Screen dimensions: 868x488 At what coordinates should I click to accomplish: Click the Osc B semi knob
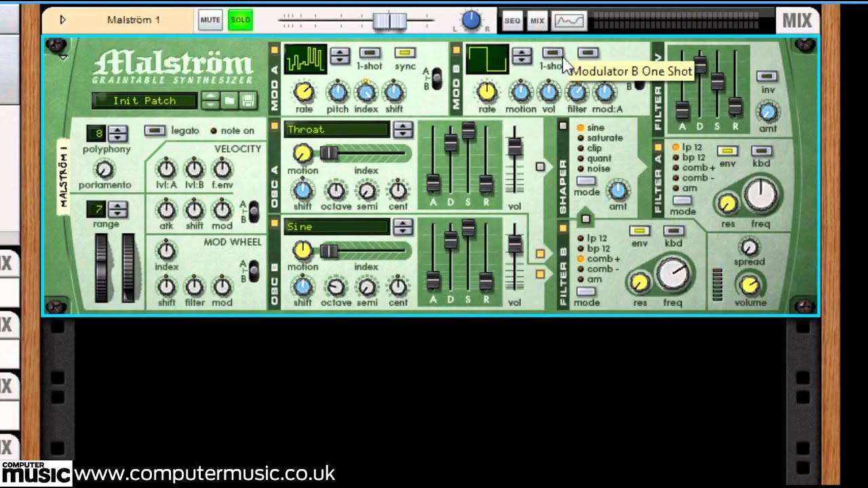pyautogui.click(x=367, y=287)
